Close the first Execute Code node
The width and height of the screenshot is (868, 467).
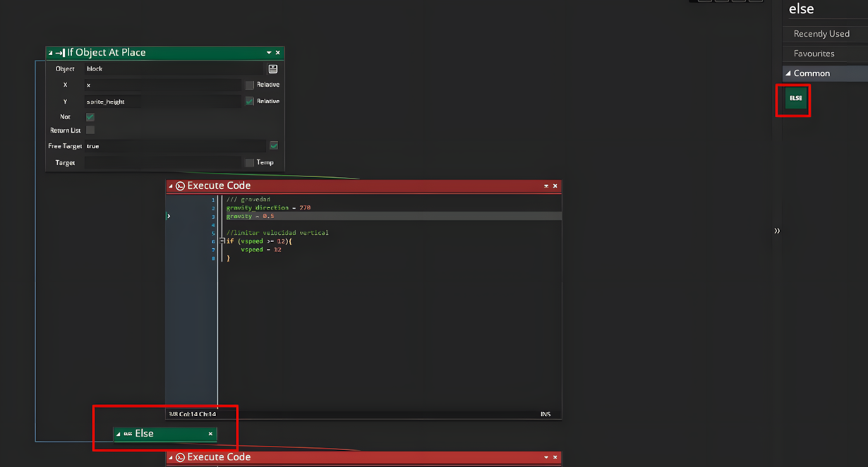tap(555, 186)
